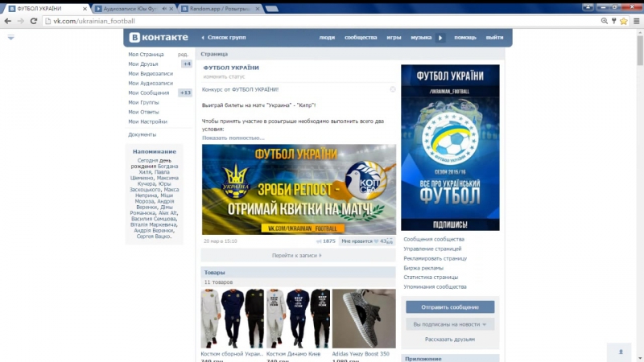
Task: Close the Random.app browser tab
Action: click(x=258, y=8)
